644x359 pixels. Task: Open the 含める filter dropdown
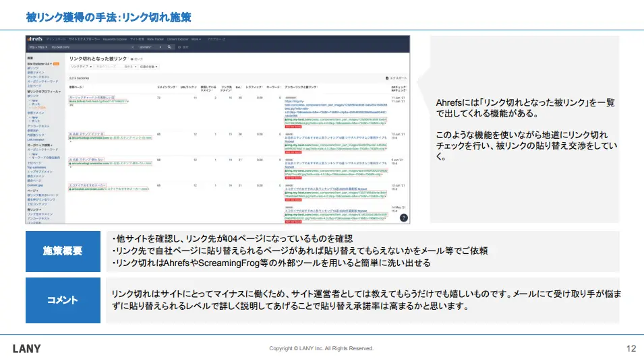pos(130,67)
